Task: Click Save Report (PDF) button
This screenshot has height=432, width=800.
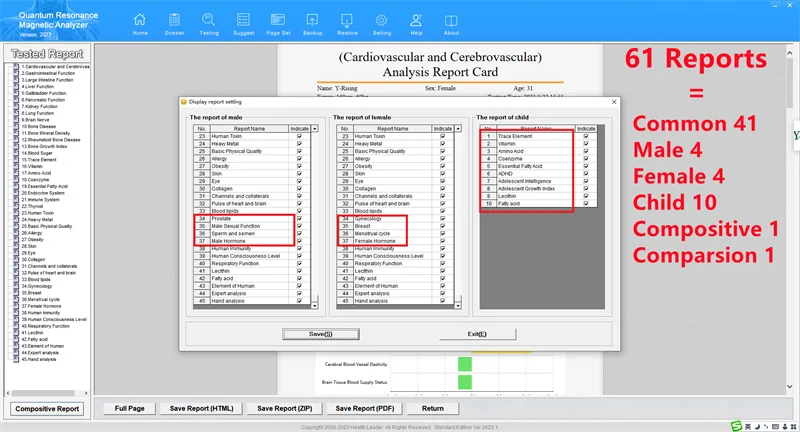Action: pyautogui.click(x=365, y=409)
